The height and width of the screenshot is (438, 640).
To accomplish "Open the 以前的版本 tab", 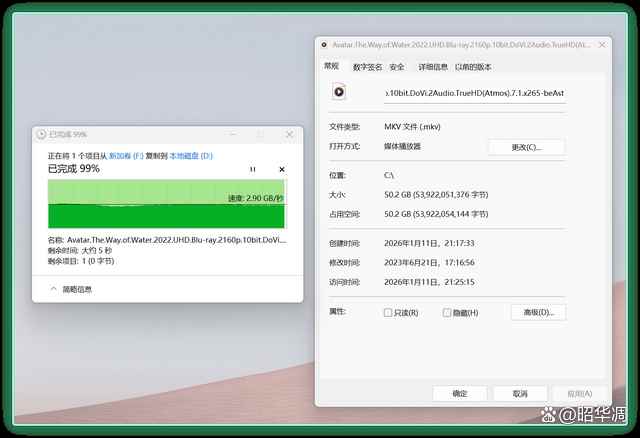I will (x=473, y=67).
